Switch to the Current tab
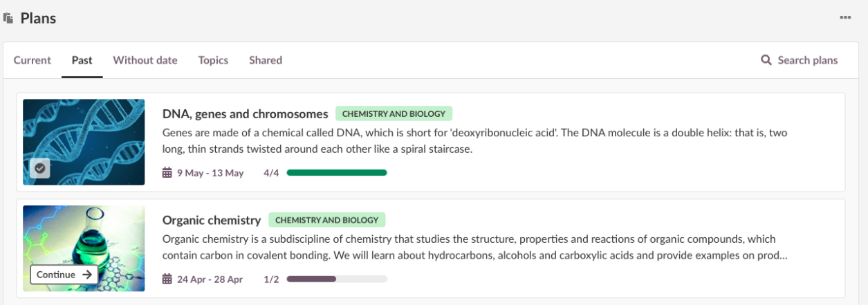The image size is (868, 305). tap(33, 60)
